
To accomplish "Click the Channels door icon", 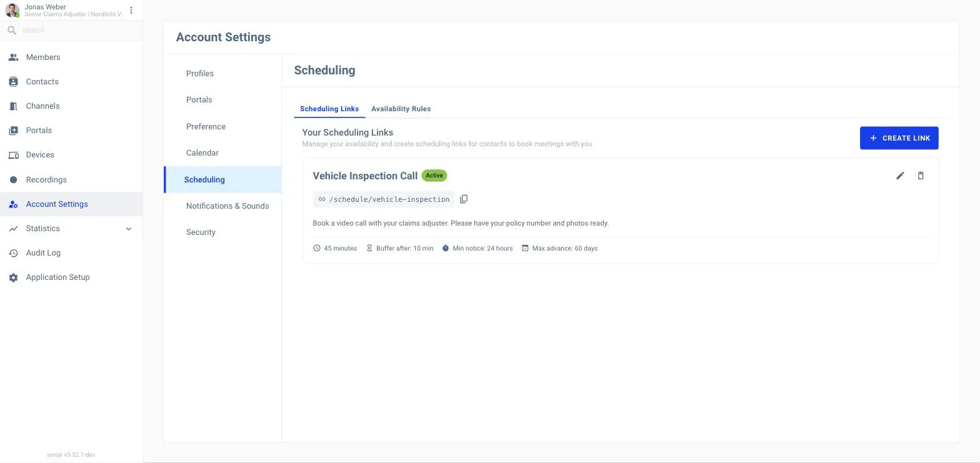I will tap(13, 106).
